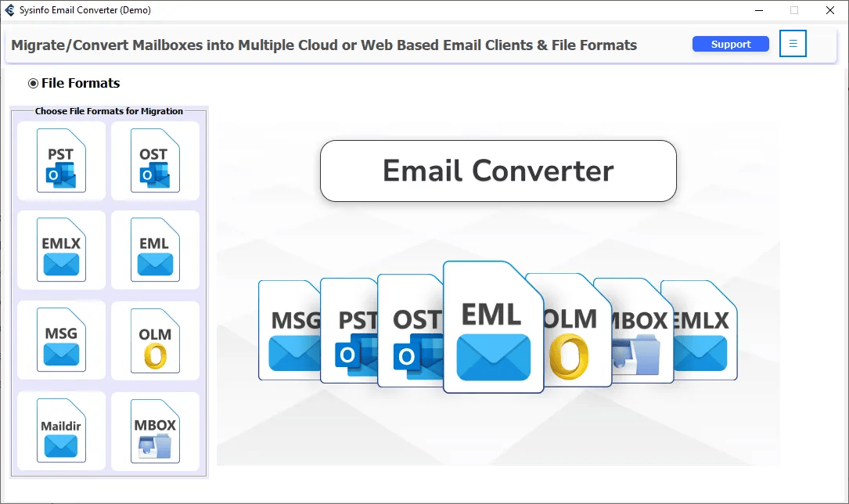The image size is (849, 504).
Task: Click the large EML card in banner
Action: point(493,327)
